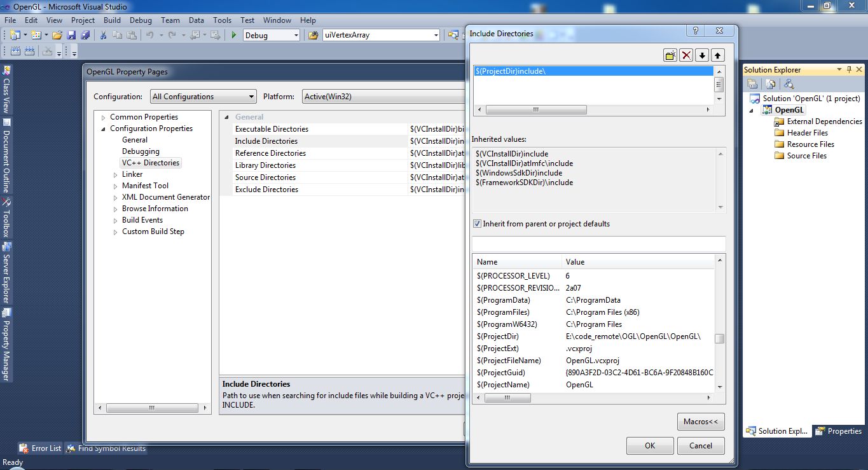Expand the Manifest Tool tree node
The width and height of the screenshot is (868, 470).
click(x=115, y=186)
